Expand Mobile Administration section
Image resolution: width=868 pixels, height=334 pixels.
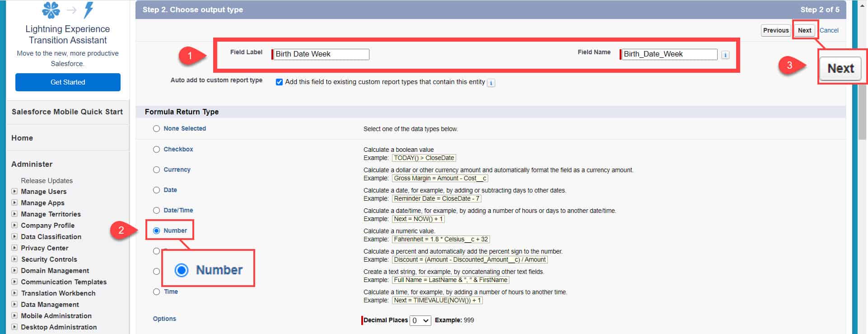[x=14, y=316]
